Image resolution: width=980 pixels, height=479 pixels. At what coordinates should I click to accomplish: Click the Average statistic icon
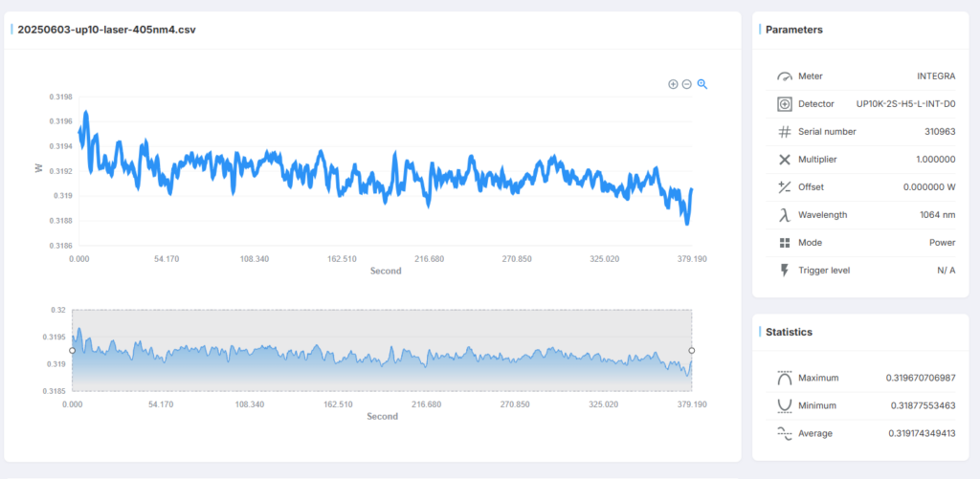click(x=785, y=434)
